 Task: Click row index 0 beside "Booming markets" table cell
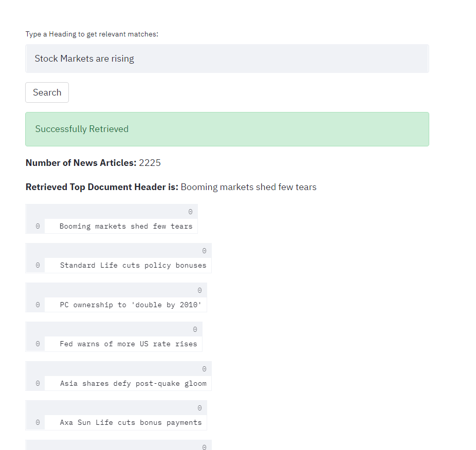pos(38,226)
